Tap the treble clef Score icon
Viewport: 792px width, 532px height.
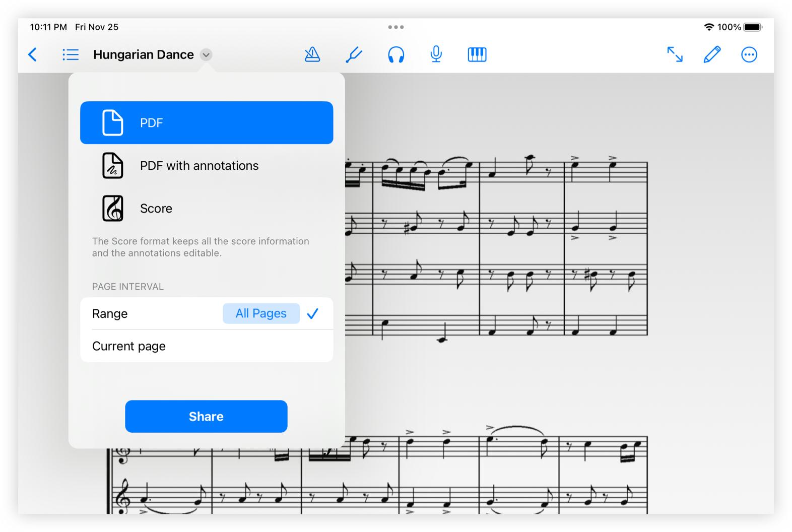tap(113, 209)
